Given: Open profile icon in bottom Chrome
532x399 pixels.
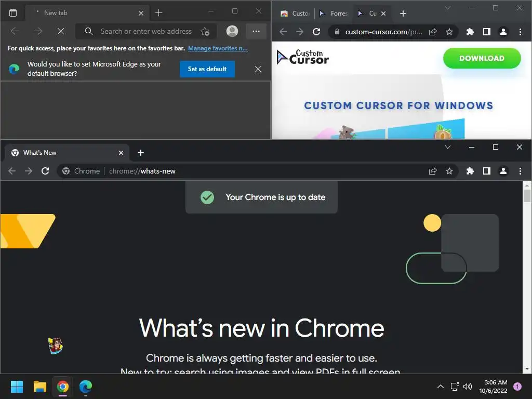Looking at the screenshot, I should click(503, 171).
